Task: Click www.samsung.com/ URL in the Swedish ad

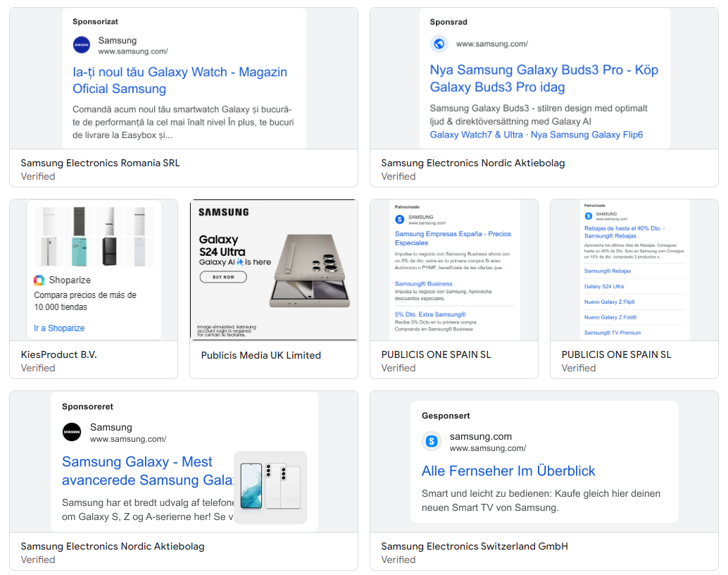Action: pos(492,44)
